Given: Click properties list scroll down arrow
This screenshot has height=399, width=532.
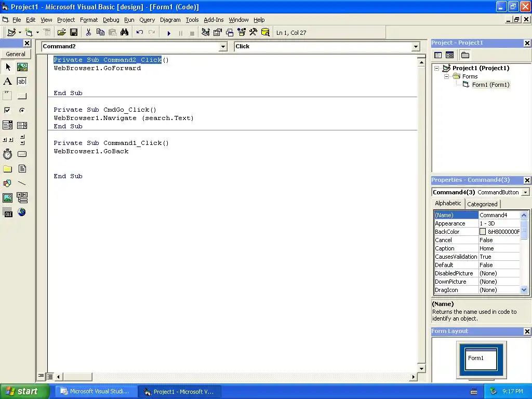Looking at the screenshot, I should tap(524, 290).
